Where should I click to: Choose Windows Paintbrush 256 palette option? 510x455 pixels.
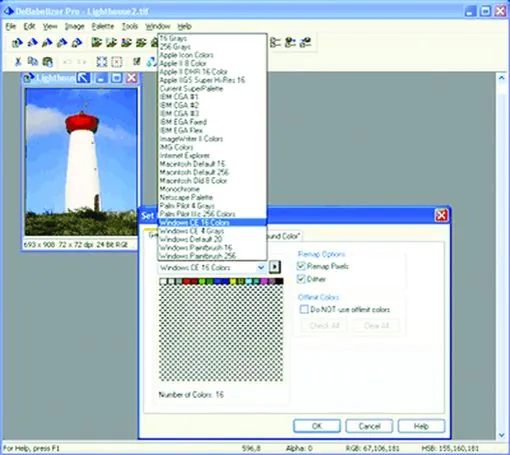click(x=212, y=256)
